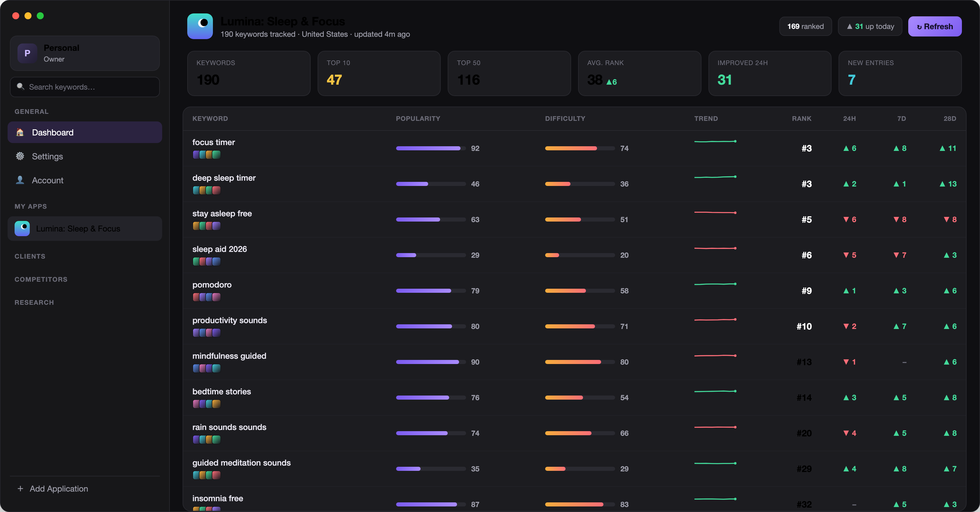
Task: Open the Keywords 190 stat card
Action: tap(249, 74)
